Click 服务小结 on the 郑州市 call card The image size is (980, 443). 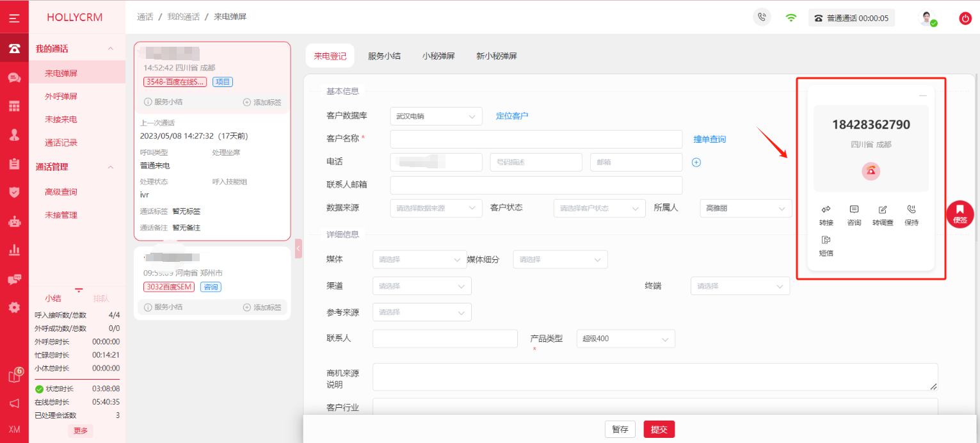[164, 307]
